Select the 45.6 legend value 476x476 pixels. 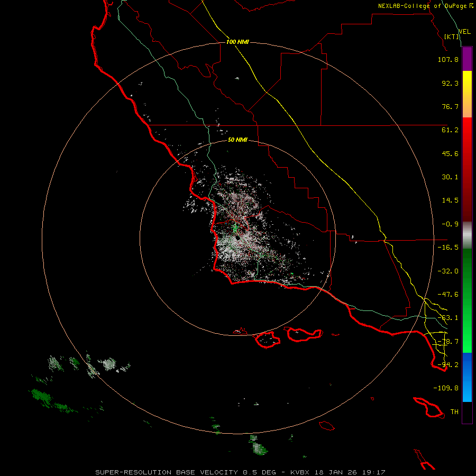pyautogui.click(x=450, y=153)
